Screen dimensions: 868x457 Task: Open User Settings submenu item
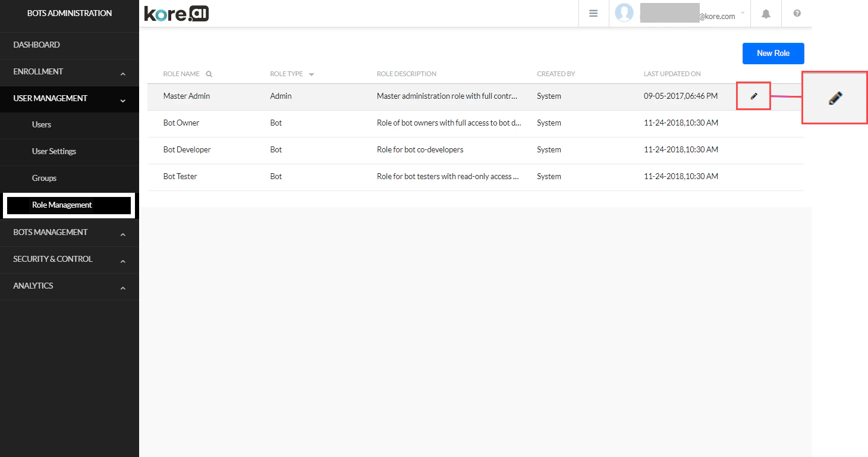pyautogui.click(x=54, y=151)
